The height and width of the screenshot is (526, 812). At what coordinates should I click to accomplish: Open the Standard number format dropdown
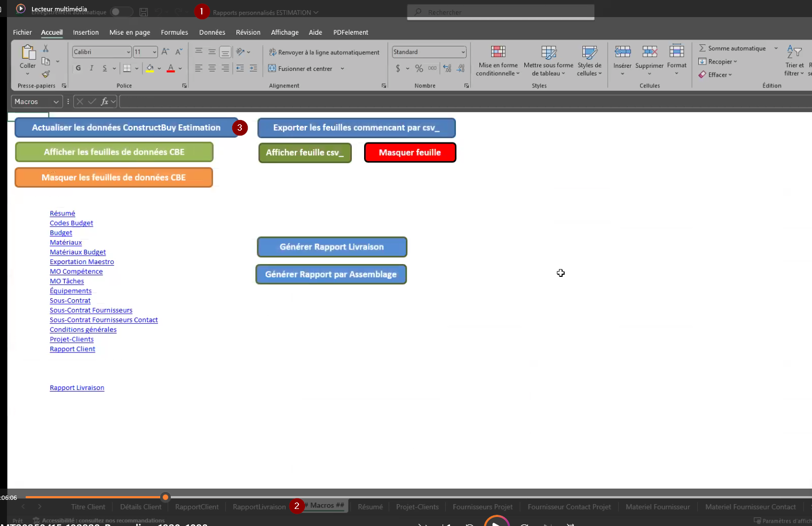(x=463, y=52)
